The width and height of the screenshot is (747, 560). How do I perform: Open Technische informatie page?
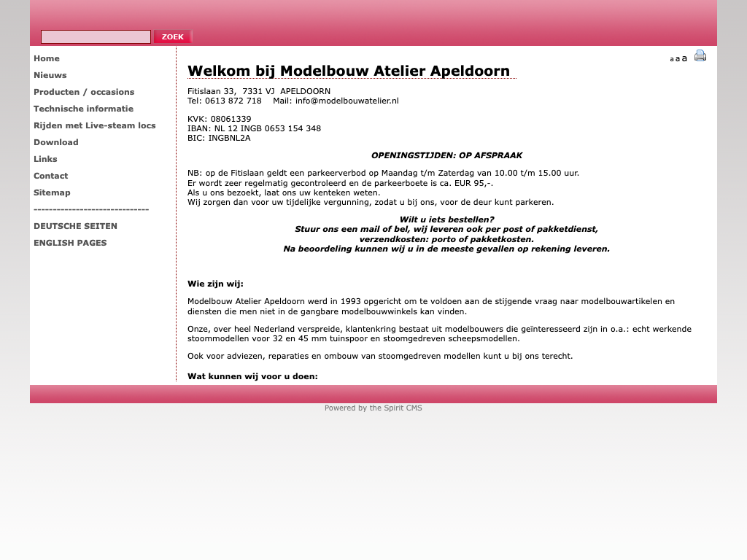click(83, 109)
